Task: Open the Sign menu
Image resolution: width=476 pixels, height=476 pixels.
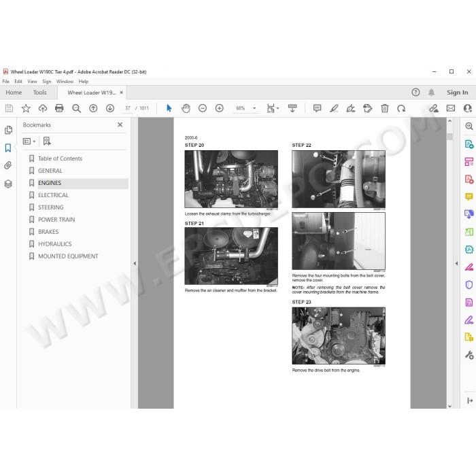Action: (47, 82)
